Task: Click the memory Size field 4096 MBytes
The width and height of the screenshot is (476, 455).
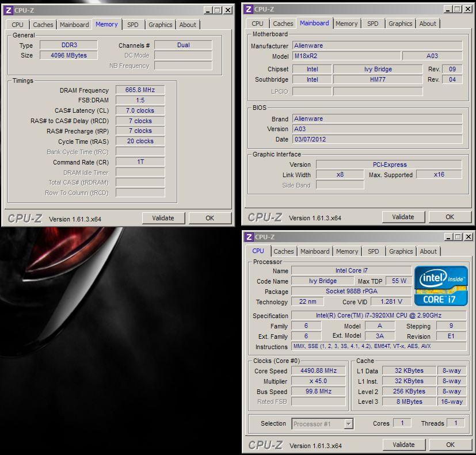Action: click(68, 55)
